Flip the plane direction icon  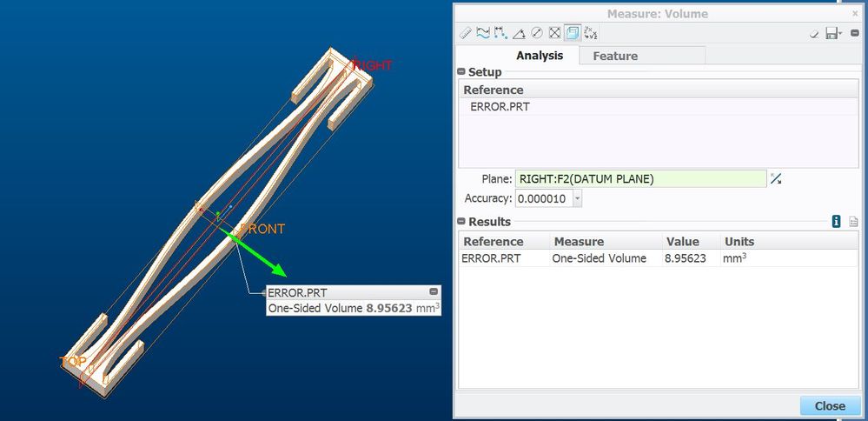tap(776, 179)
